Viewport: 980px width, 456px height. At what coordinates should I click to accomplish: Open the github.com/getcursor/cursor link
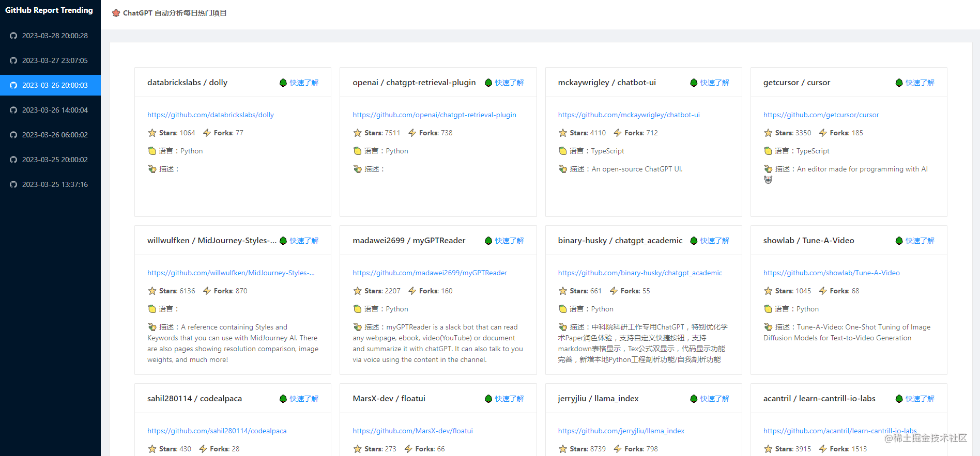(x=821, y=115)
